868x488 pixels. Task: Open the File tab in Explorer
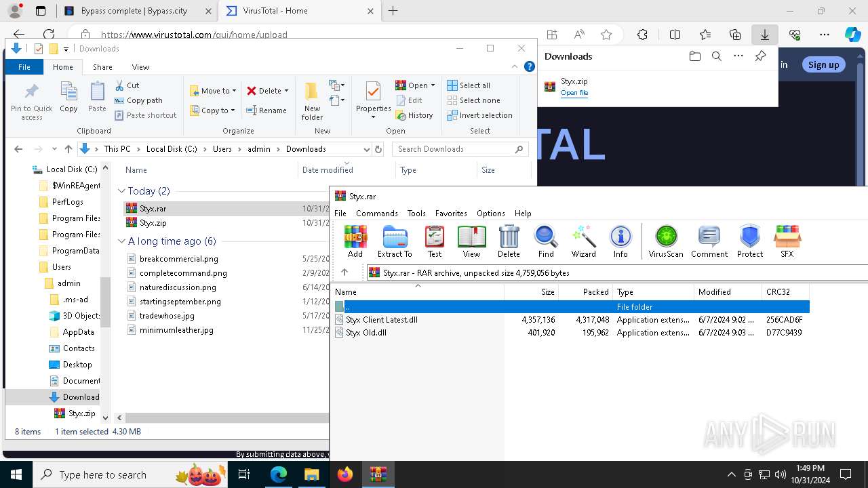pos(24,67)
